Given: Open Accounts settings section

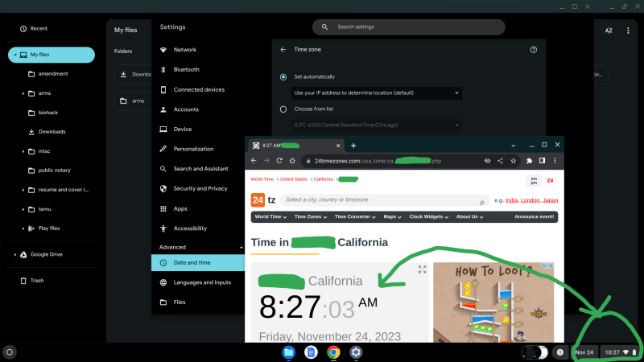Looking at the screenshot, I should click(x=186, y=109).
